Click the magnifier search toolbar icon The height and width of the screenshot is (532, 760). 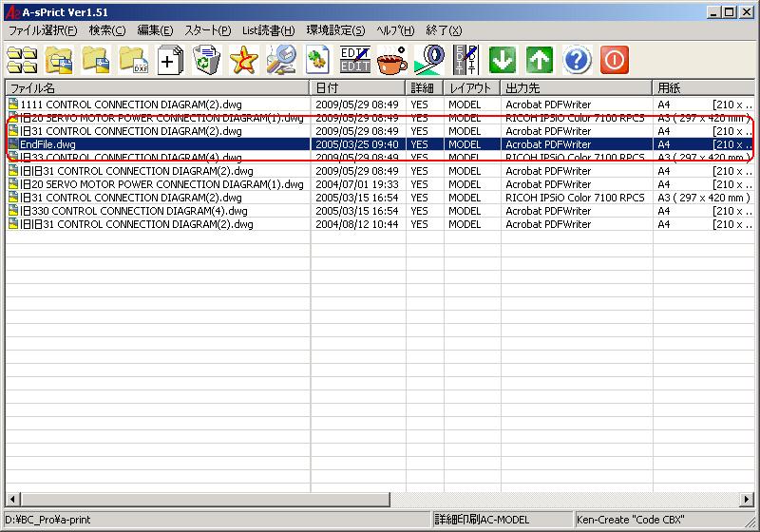(280, 60)
